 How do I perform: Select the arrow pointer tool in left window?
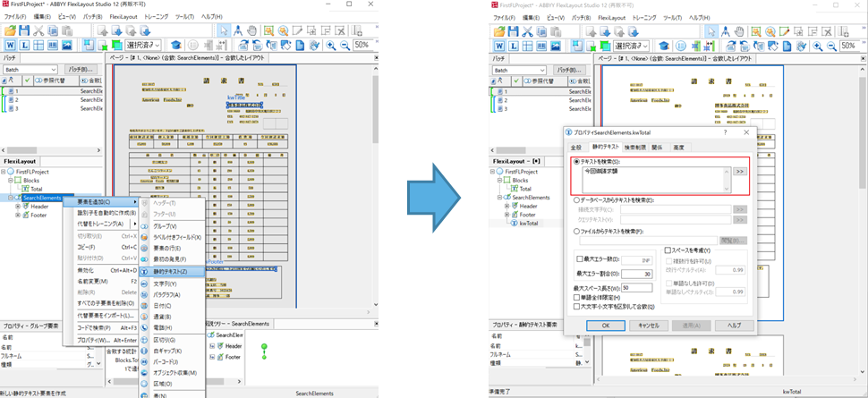pos(224,31)
